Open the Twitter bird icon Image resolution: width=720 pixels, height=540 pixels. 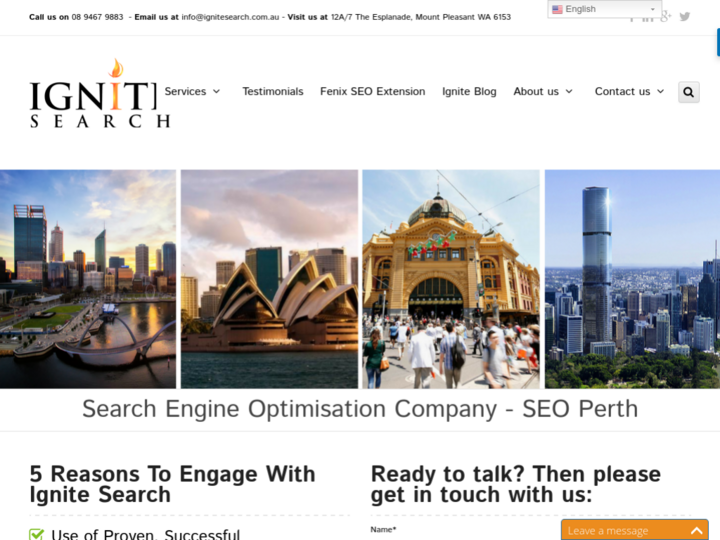(x=685, y=17)
